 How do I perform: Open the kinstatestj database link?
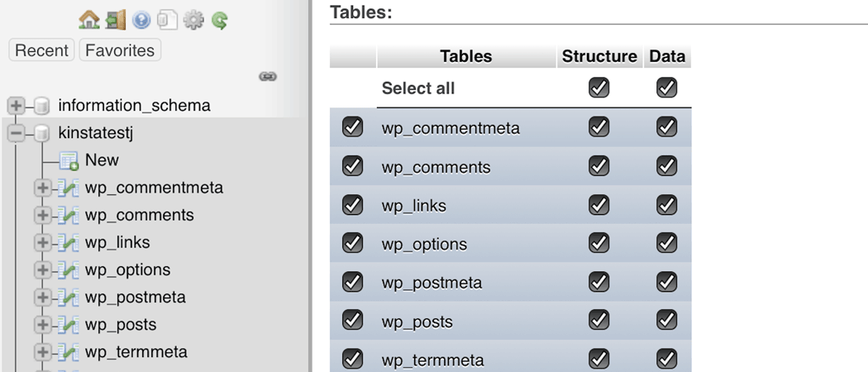click(x=96, y=132)
